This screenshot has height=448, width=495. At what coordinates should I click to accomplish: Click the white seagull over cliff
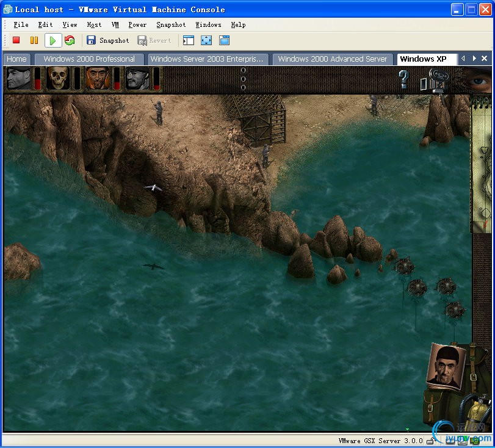pos(153,188)
